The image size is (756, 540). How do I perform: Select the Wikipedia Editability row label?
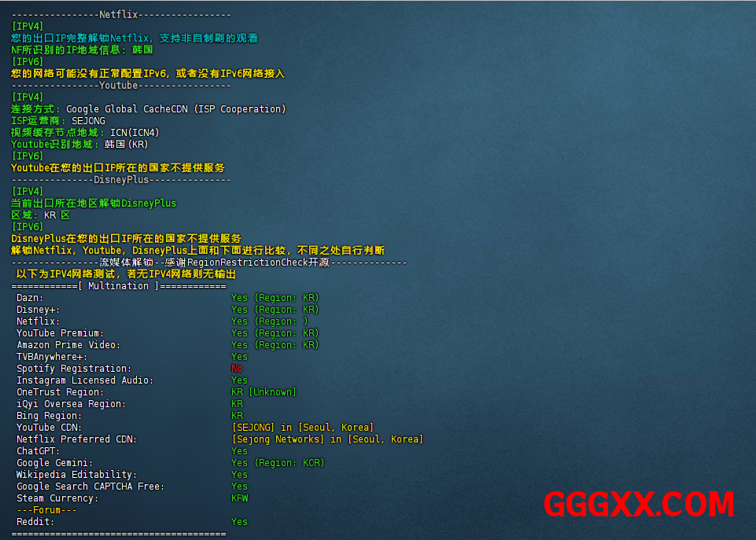pos(76,475)
